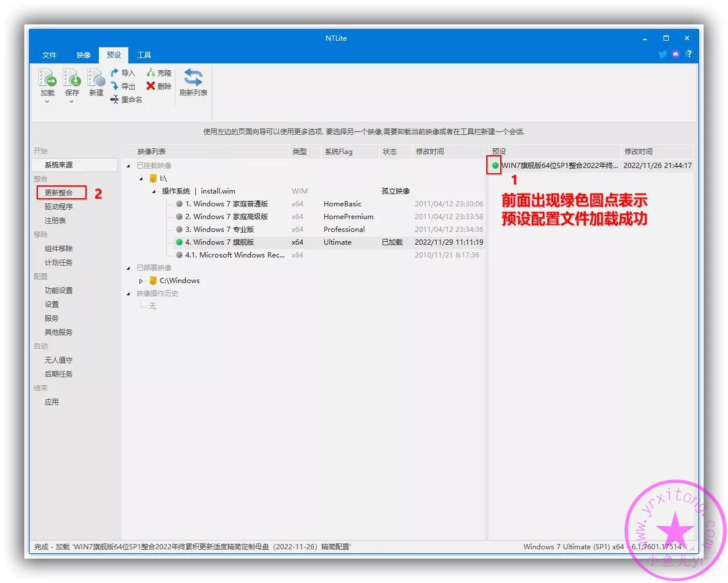728x583 pixels.
Task: Click the 新建 (New) preset icon
Action: point(96,77)
